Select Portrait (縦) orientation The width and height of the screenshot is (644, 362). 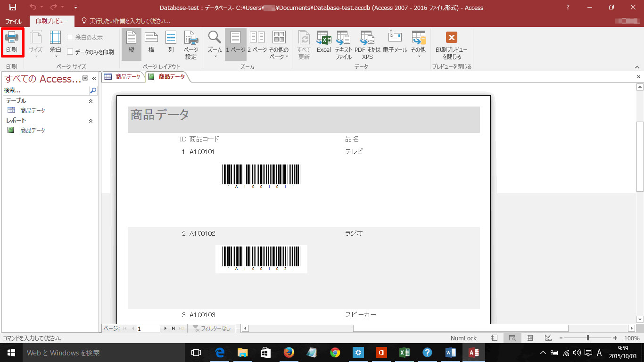[x=131, y=45]
